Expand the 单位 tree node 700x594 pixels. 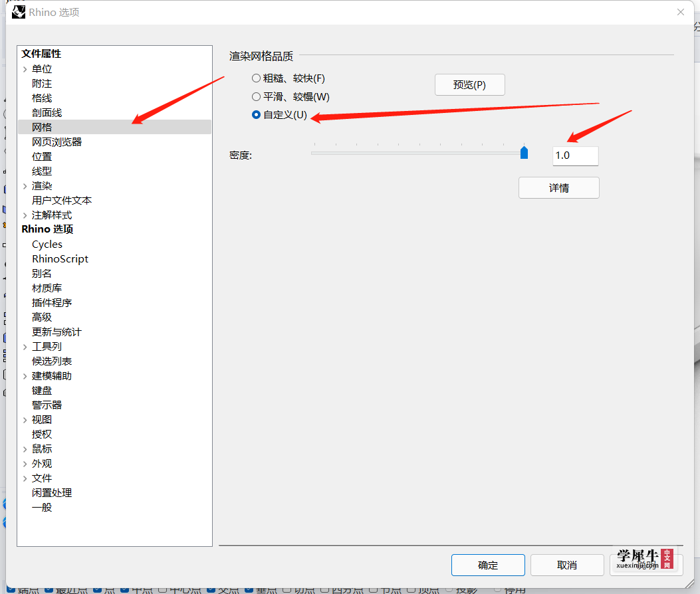point(25,69)
